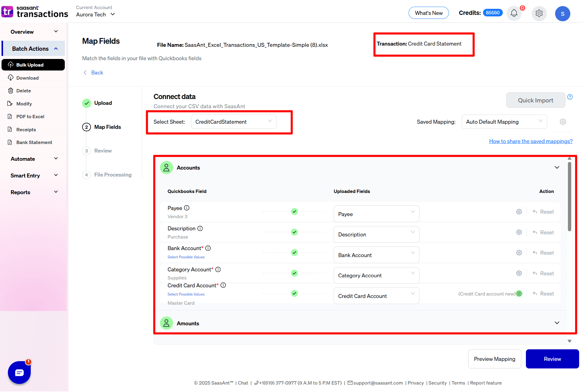Viewport: 584px width, 392px height.
Task: Reset the Bank Account field mapping
Action: pyautogui.click(x=543, y=253)
